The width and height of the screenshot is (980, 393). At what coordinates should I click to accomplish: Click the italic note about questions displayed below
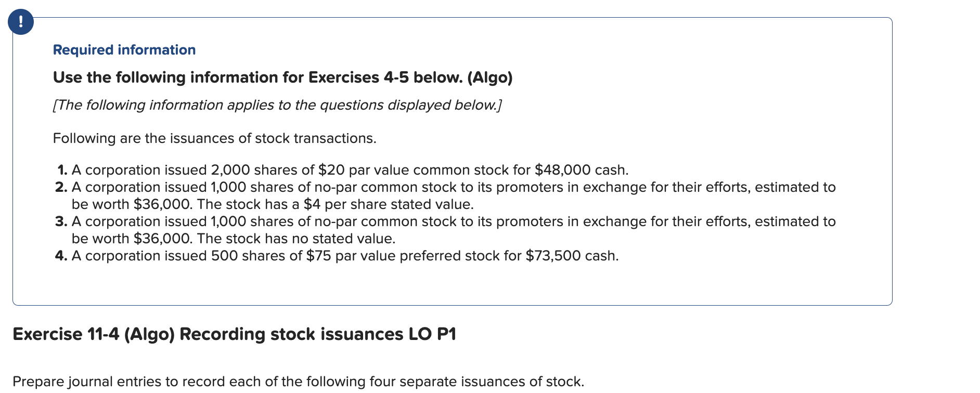277,105
